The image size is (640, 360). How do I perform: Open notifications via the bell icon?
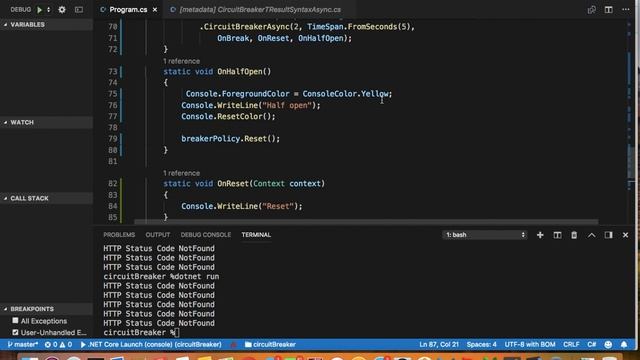click(624, 344)
